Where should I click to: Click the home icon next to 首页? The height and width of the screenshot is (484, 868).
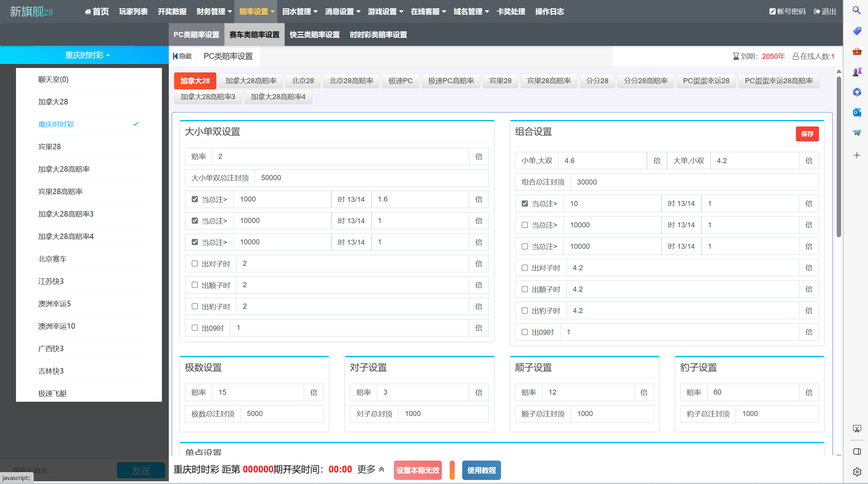click(88, 12)
